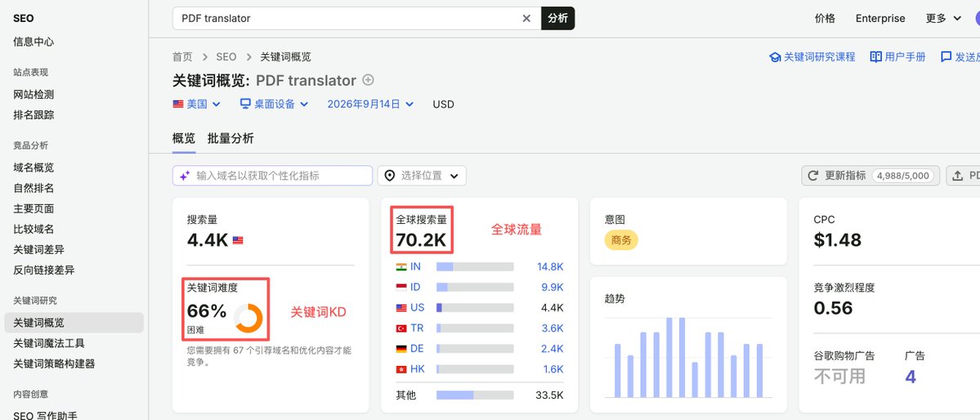Click the 竞争激烈程度 value 0.56

833,308
